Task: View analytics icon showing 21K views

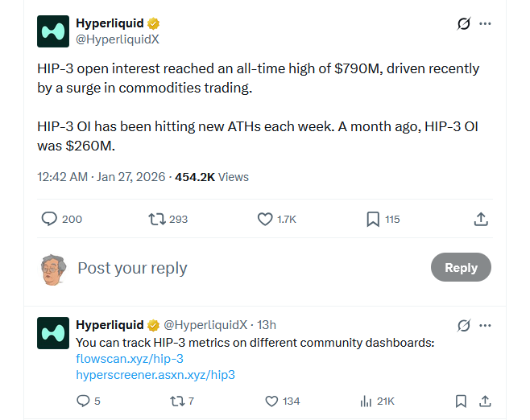Action: 365,401
